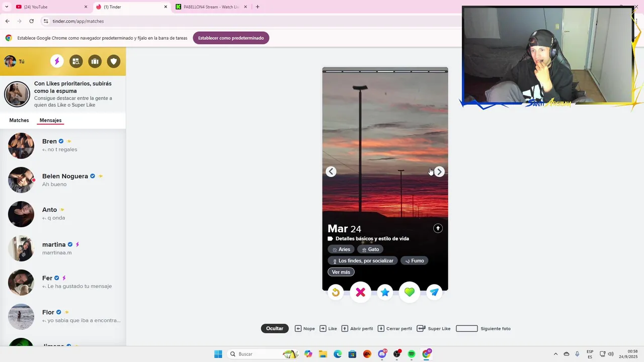Screen dimensions: 644x362
Task: Open your profile avatar labeled Tú
Action: (x=14, y=61)
